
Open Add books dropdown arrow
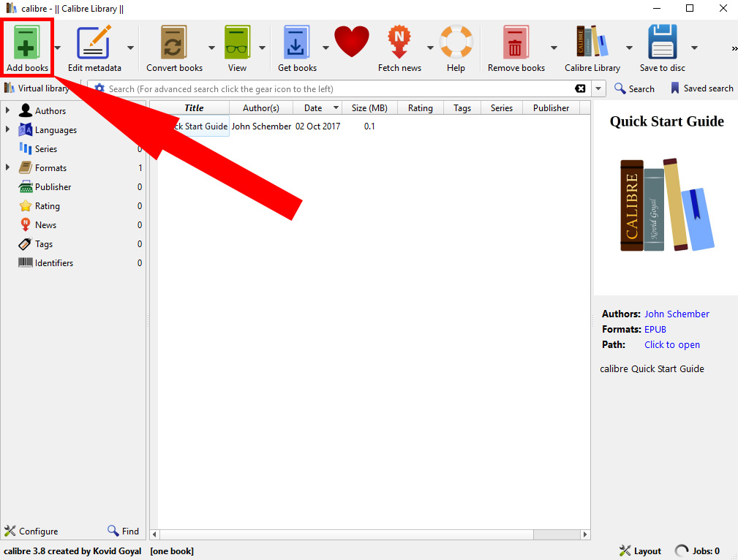58,48
